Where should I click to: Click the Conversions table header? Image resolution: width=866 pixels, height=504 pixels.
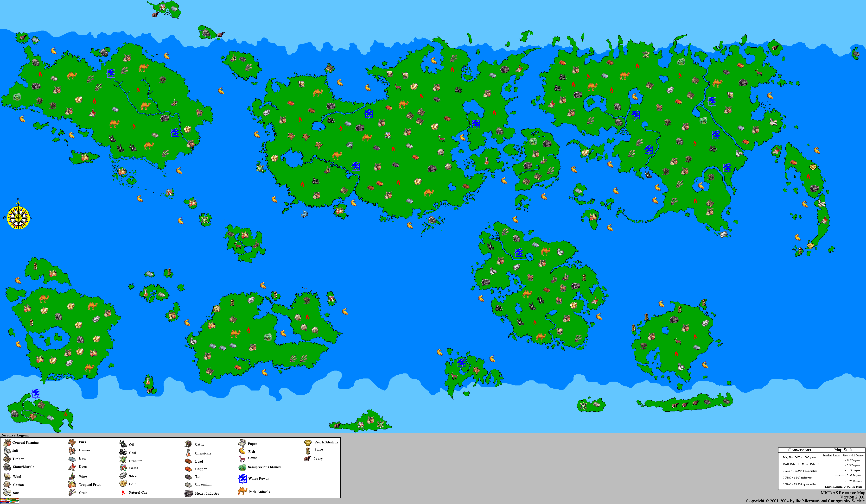point(799,450)
